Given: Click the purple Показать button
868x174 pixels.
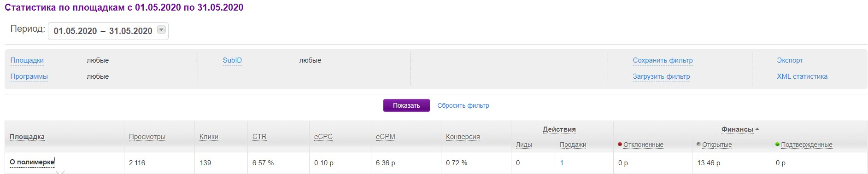Looking at the screenshot, I should 406,105.
